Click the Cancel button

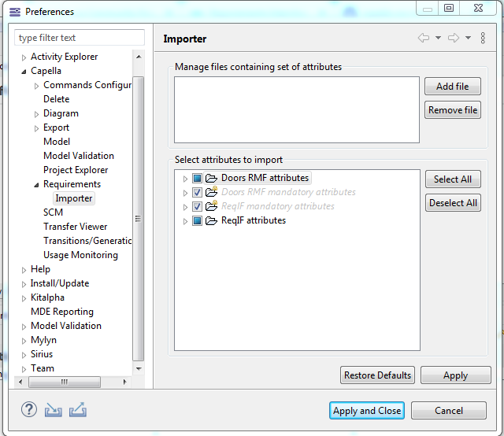[449, 410]
